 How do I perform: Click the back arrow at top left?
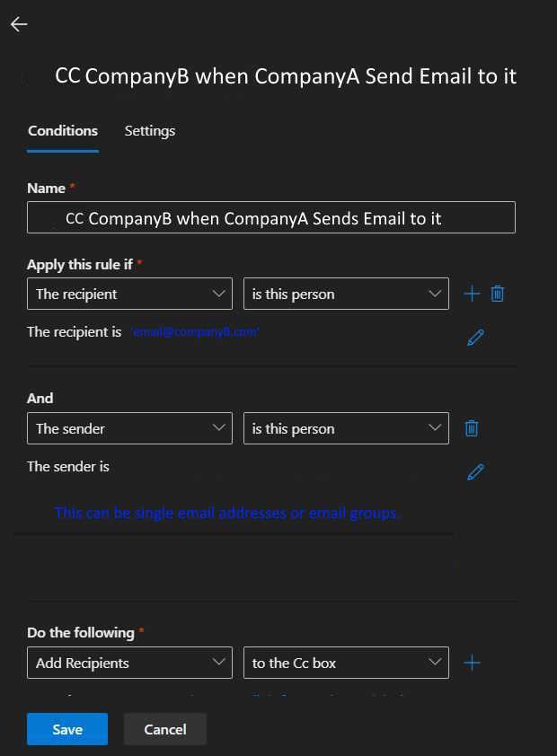point(18,24)
